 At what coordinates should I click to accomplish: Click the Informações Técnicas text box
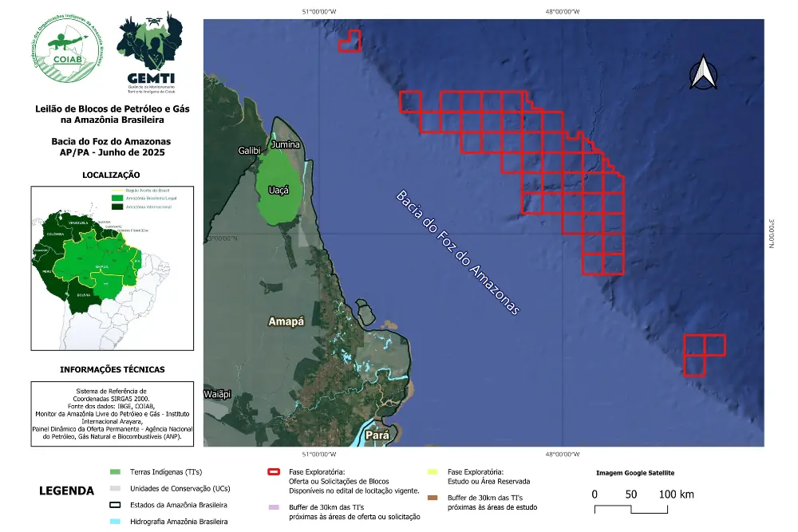[x=111, y=414]
